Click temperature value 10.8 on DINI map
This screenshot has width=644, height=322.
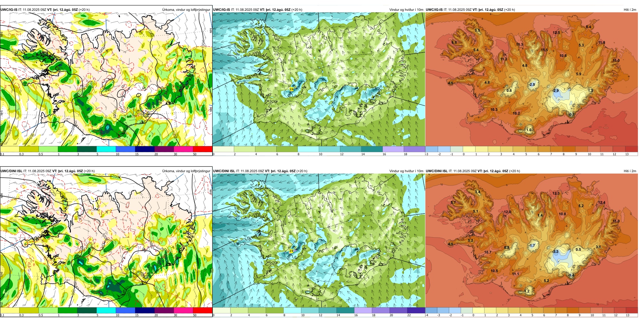tap(562, 214)
